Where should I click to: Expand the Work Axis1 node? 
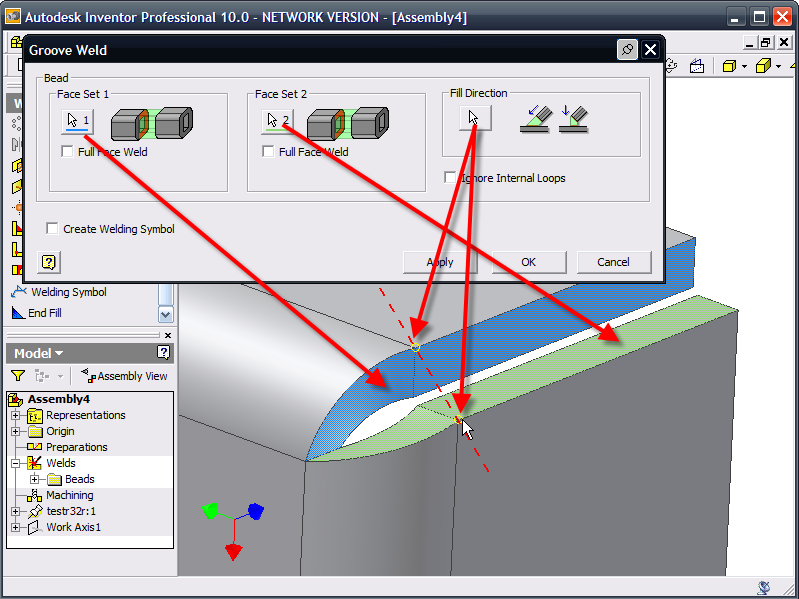tap(16, 527)
